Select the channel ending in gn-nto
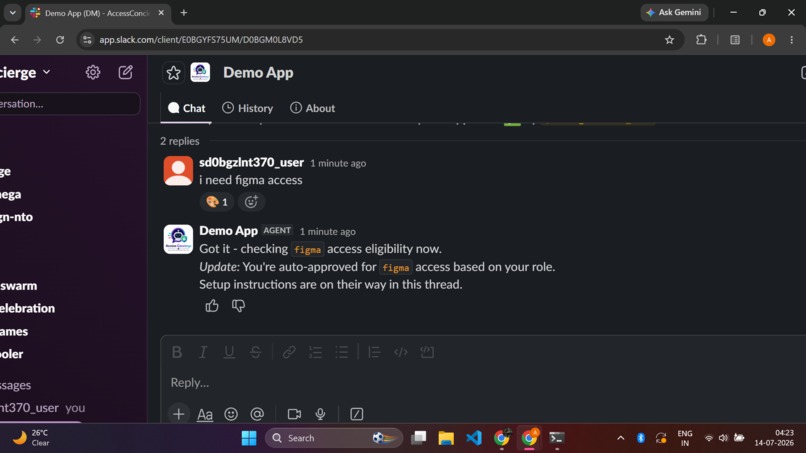Viewport: 806px width, 453px height. click(x=16, y=217)
